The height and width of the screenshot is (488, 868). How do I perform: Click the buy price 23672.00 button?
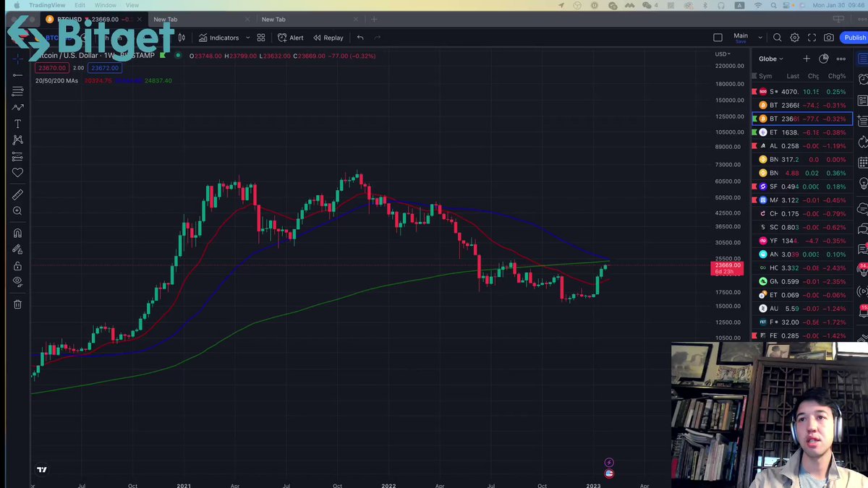coord(104,68)
